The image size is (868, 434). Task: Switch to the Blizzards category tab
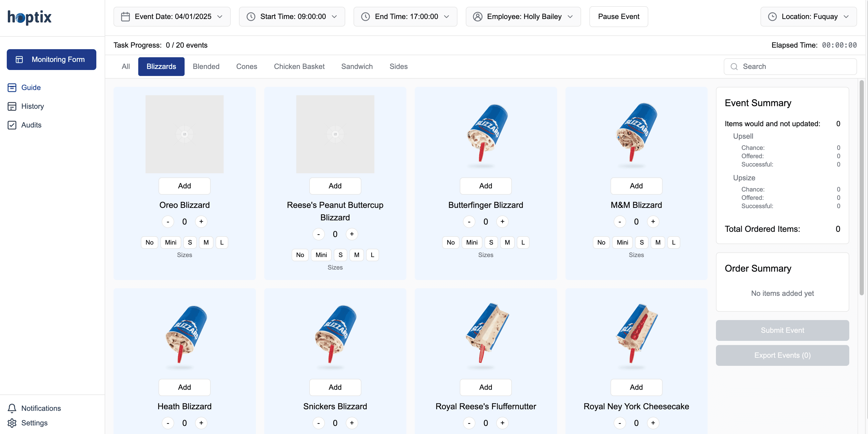pyautogui.click(x=161, y=67)
